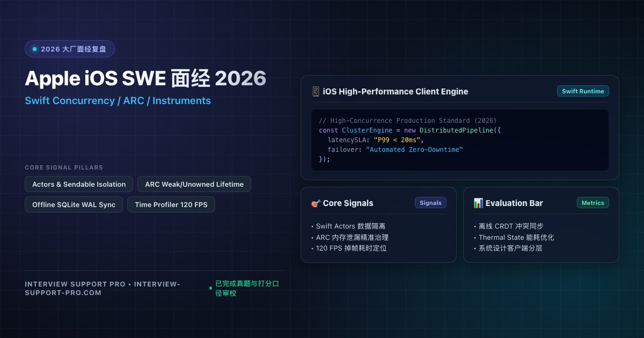The height and width of the screenshot is (338, 644).
Task: Select the Offline SQLite WAL Sync chip
Action: (74, 204)
